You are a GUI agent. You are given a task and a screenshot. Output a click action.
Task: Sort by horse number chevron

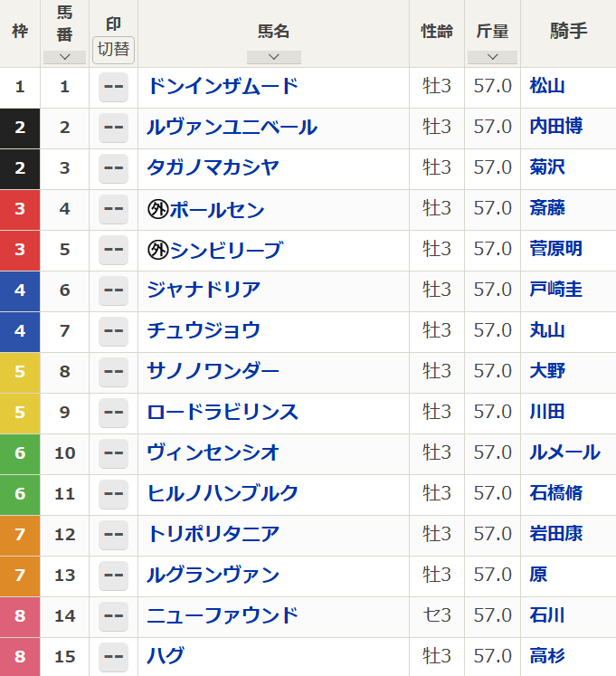click(x=64, y=57)
